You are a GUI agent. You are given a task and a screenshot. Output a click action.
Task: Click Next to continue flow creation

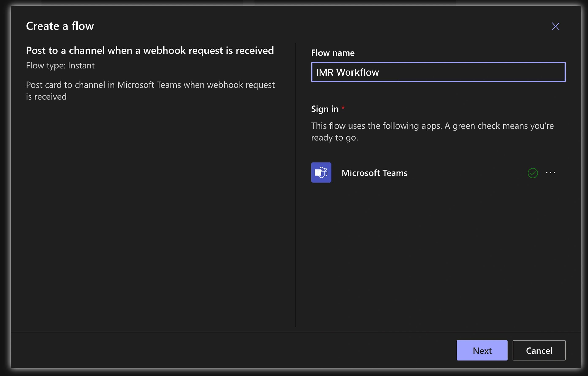(x=482, y=350)
